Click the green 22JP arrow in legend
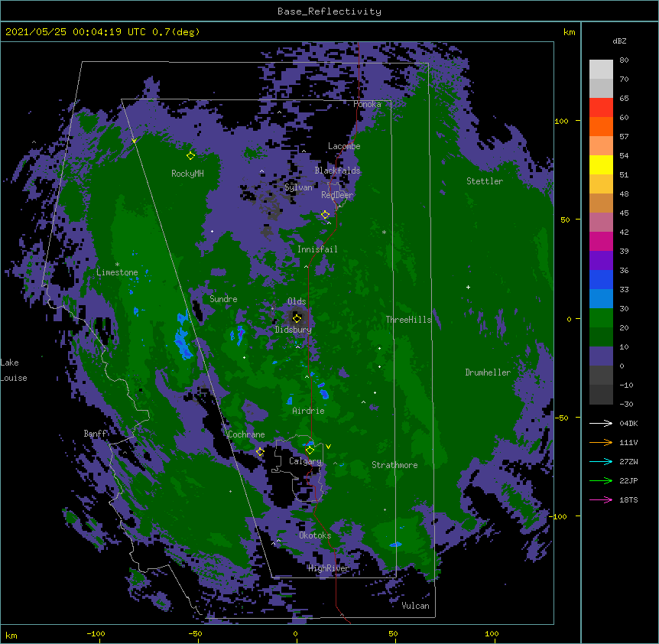This screenshot has width=659, height=644. pos(601,480)
